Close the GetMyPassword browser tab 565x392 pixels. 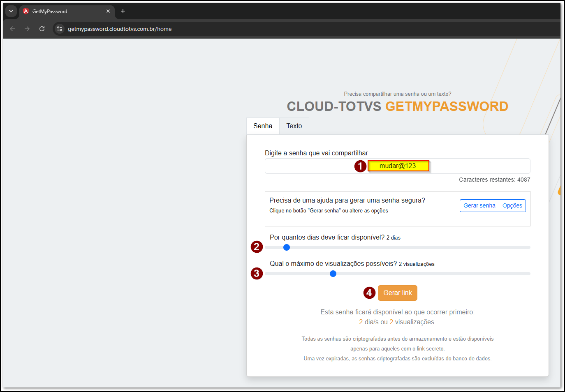(x=108, y=11)
